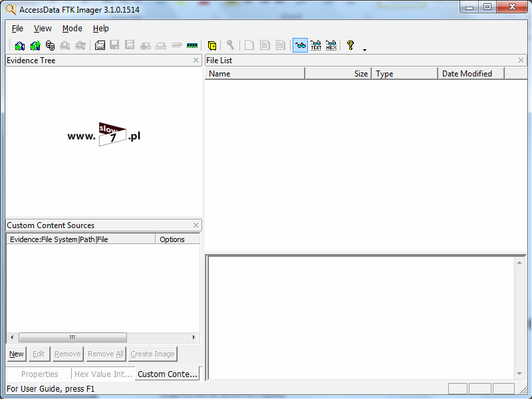
Task: Click the Obtain Protected Files icon
Action: pos(212,45)
